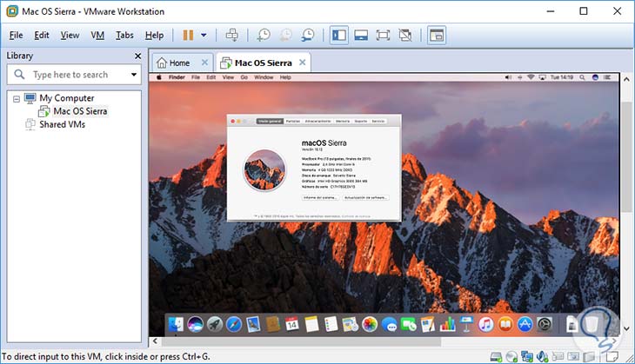Viewport: 635px width, 364px height.
Task: Open Calendar from the dock
Action: [x=292, y=324]
